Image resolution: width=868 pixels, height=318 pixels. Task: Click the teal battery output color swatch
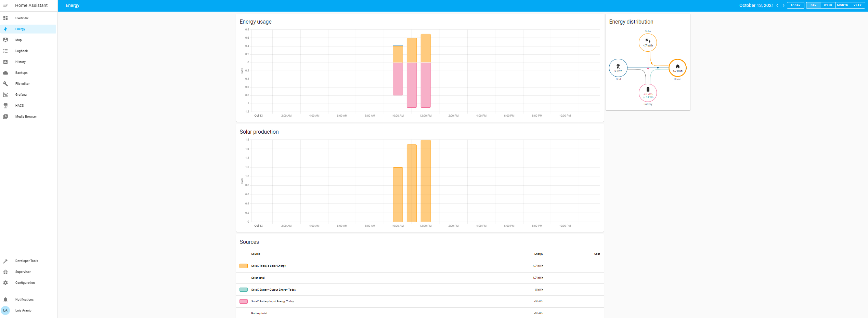pyautogui.click(x=244, y=290)
